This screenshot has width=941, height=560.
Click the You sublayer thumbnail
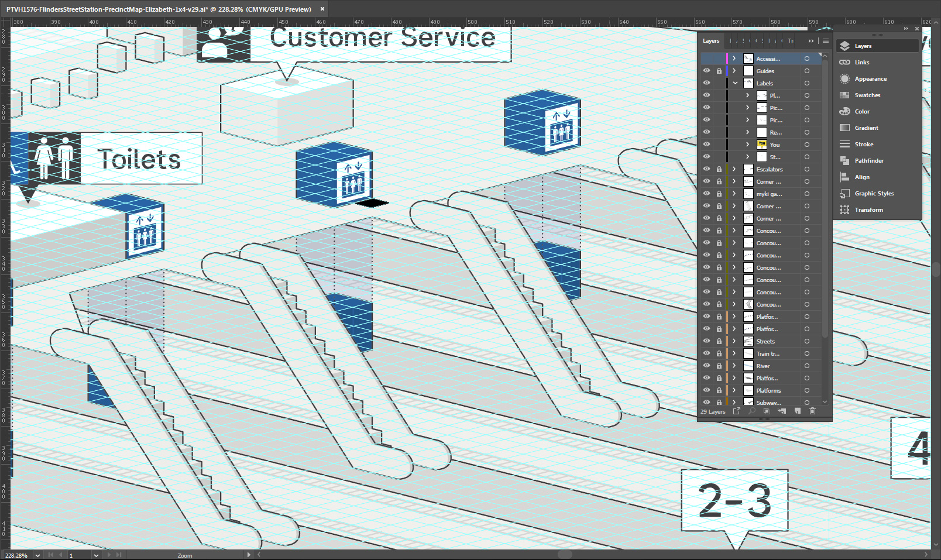(x=761, y=145)
